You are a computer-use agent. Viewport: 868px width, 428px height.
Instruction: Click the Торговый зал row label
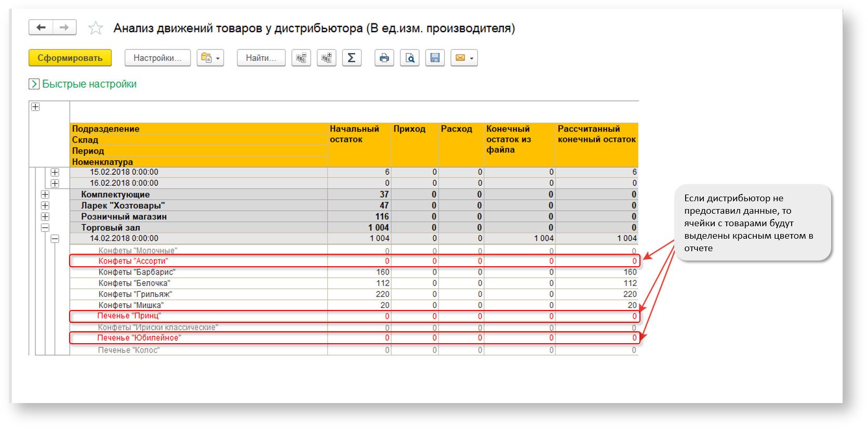pyautogui.click(x=111, y=228)
